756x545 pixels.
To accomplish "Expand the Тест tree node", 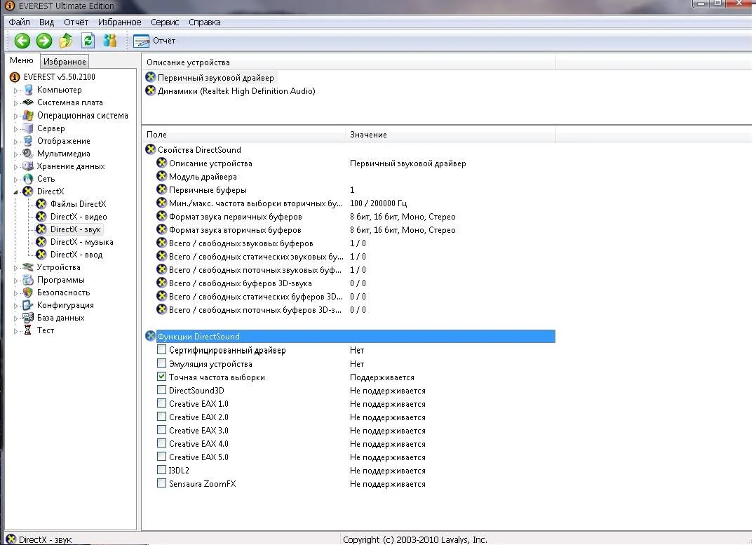I will pos(15,330).
